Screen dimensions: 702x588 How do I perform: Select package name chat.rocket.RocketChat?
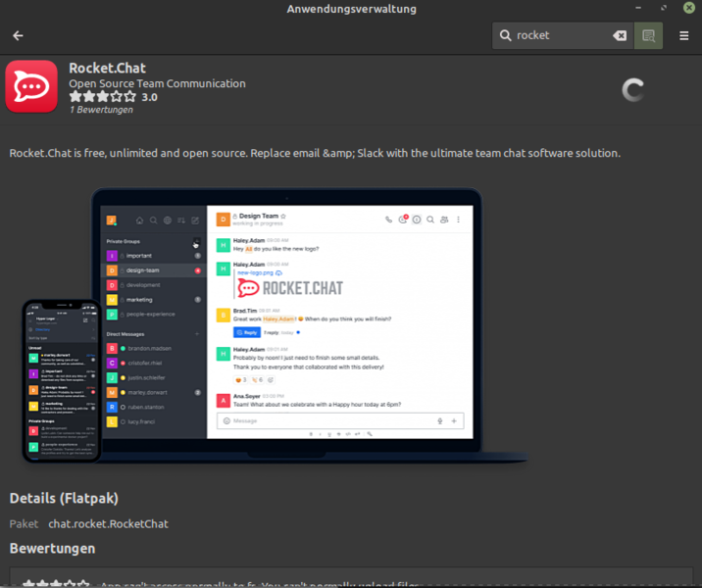tap(109, 523)
